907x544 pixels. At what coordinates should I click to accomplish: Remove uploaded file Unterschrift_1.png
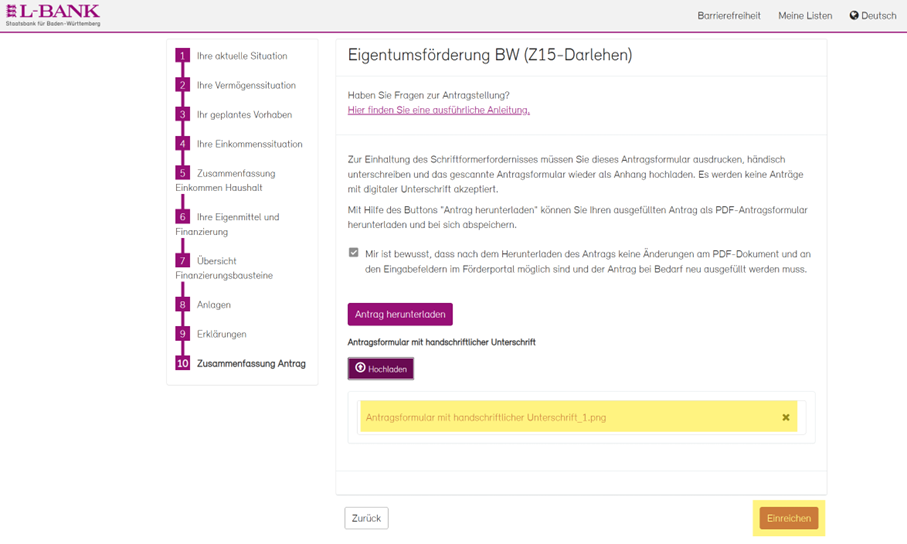[785, 418]
